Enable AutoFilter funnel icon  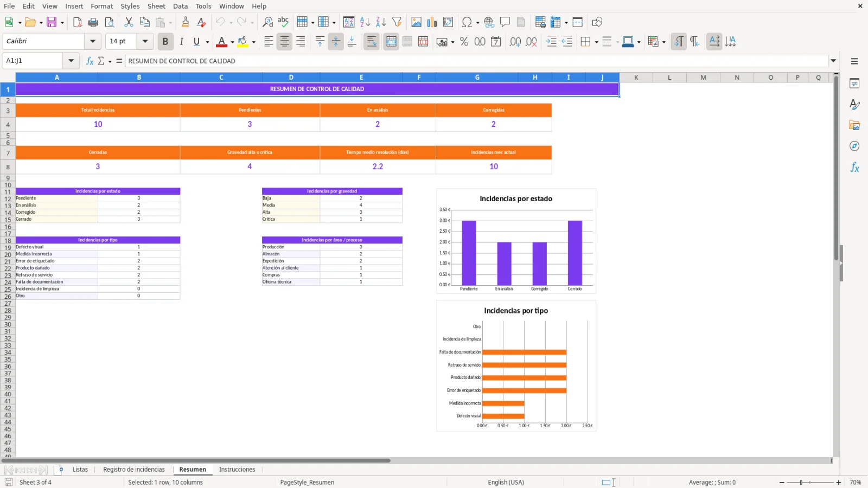tap(397, 22)
